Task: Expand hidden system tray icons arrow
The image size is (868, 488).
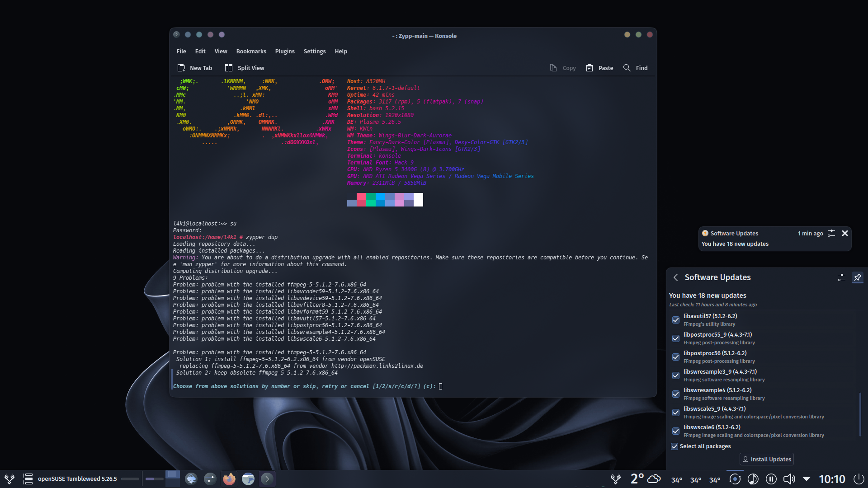Action: 807,479
